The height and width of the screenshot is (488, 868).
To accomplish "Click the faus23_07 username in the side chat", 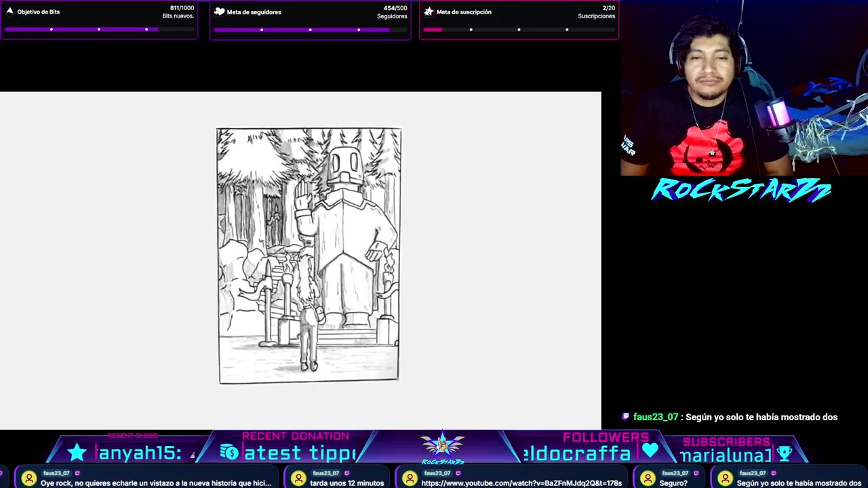I will coord(656,417).
